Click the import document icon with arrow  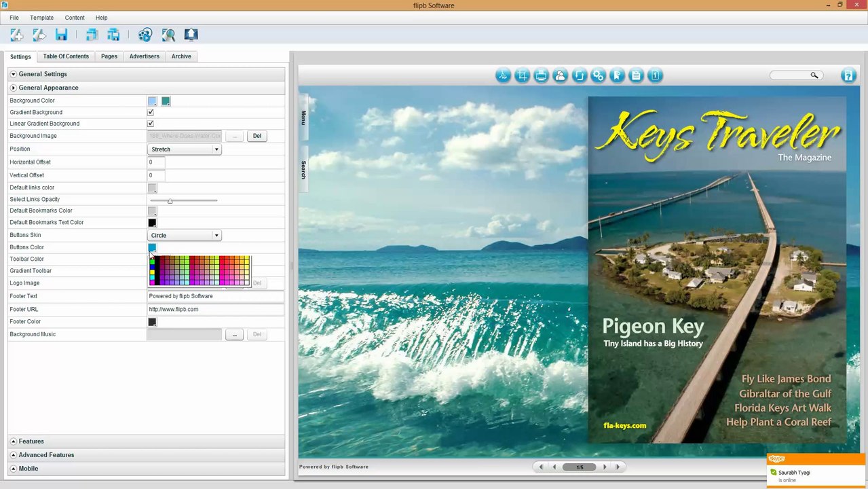pos(39,35)
